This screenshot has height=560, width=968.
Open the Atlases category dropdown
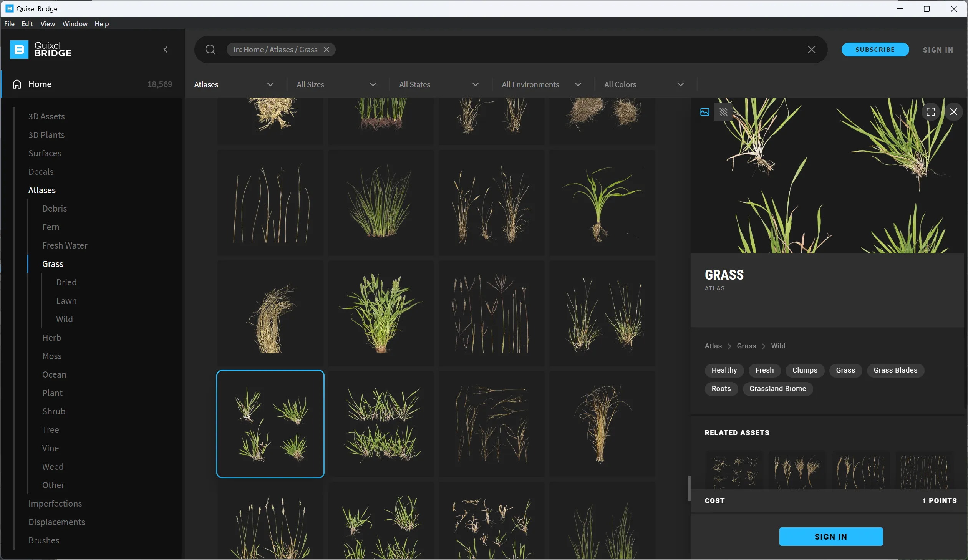[234, 84]
